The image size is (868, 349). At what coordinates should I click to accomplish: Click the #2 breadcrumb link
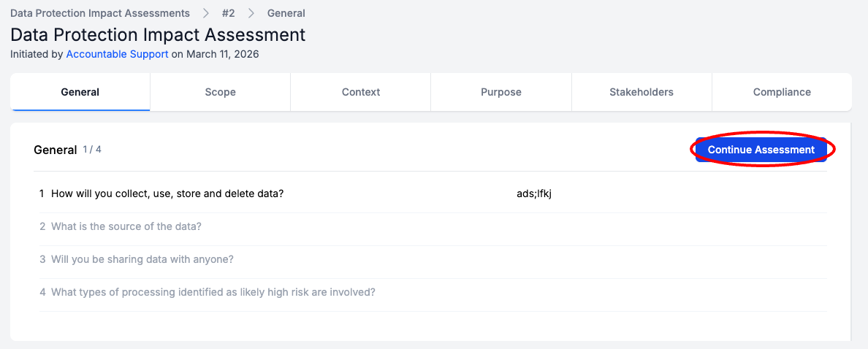(x=228, y=13)
